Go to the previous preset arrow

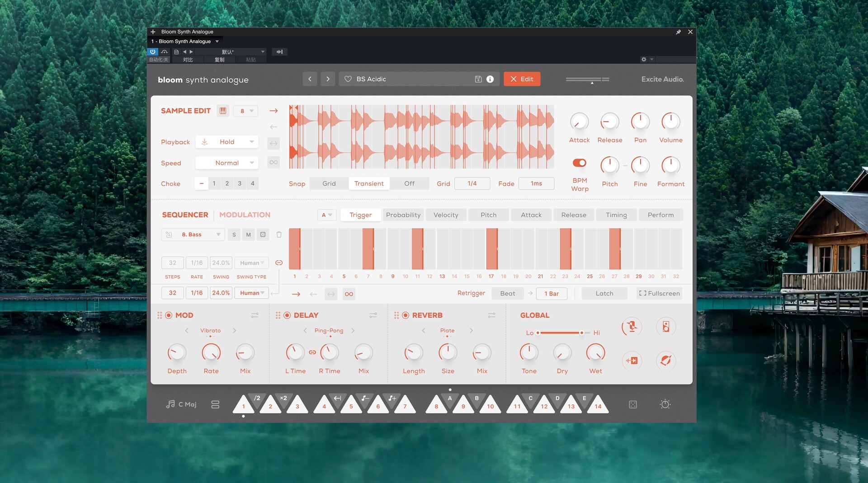click(x=310, y=79)
